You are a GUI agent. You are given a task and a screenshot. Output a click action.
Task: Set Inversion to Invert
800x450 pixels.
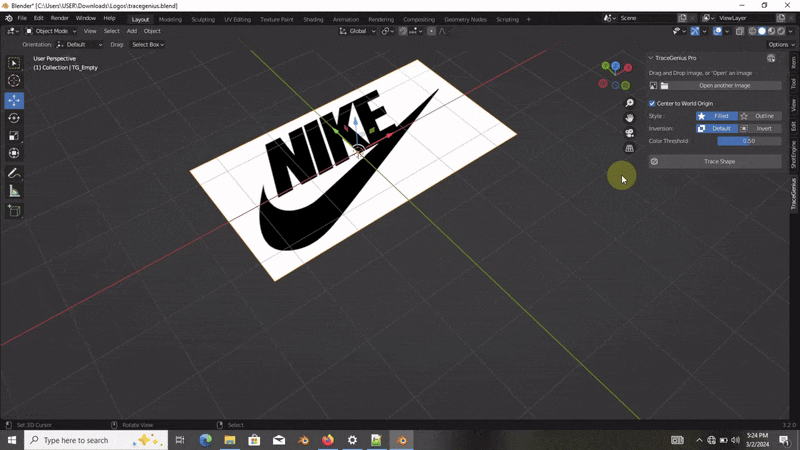coord(760,129)
